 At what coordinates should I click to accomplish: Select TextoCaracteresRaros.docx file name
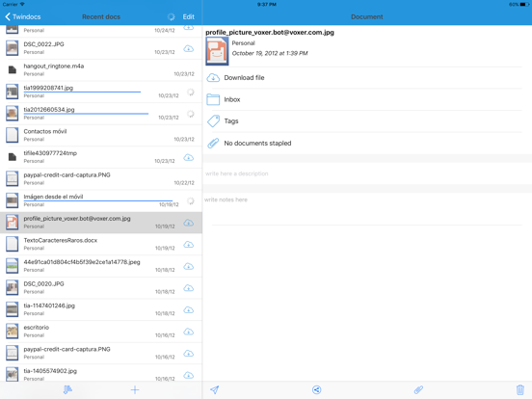click(61, 240)
